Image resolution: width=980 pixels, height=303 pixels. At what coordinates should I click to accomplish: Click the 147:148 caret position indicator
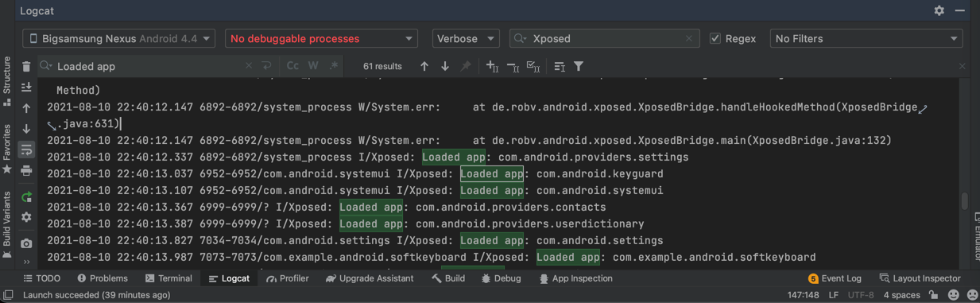click(x=803, y=295)
